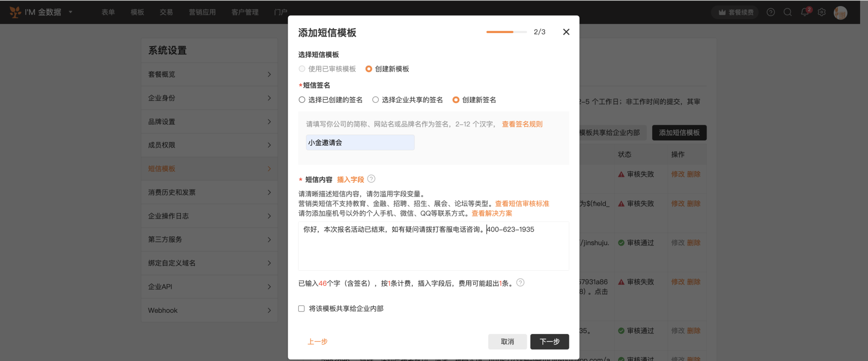Open the 营销应用 top menu
868x361 pixels.
(x=202, y=12)
